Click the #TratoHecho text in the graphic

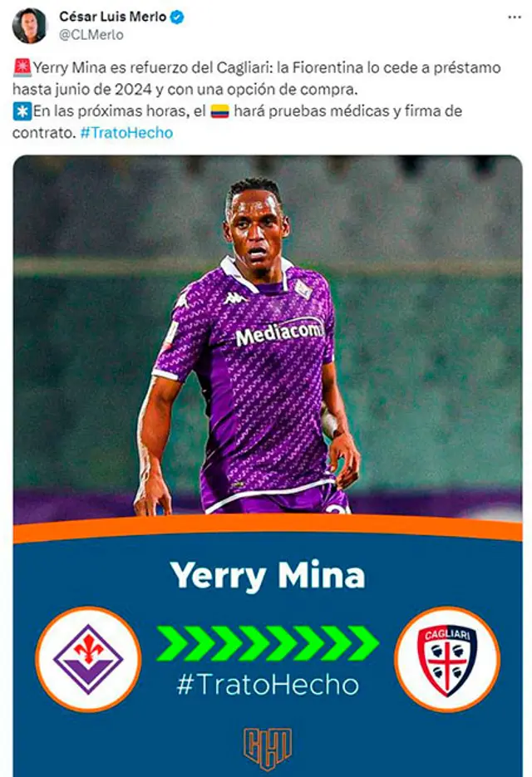[268, 684]
